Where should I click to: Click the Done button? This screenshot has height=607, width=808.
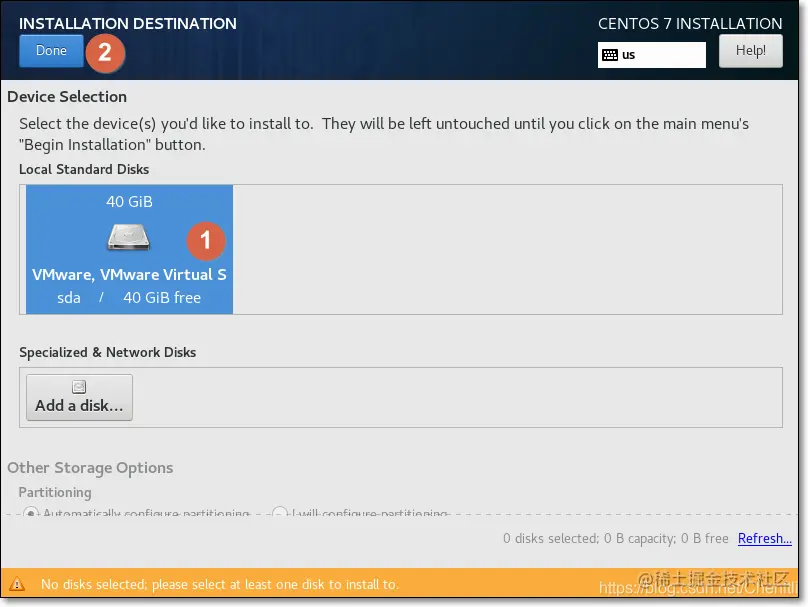[x=51, y=51]
